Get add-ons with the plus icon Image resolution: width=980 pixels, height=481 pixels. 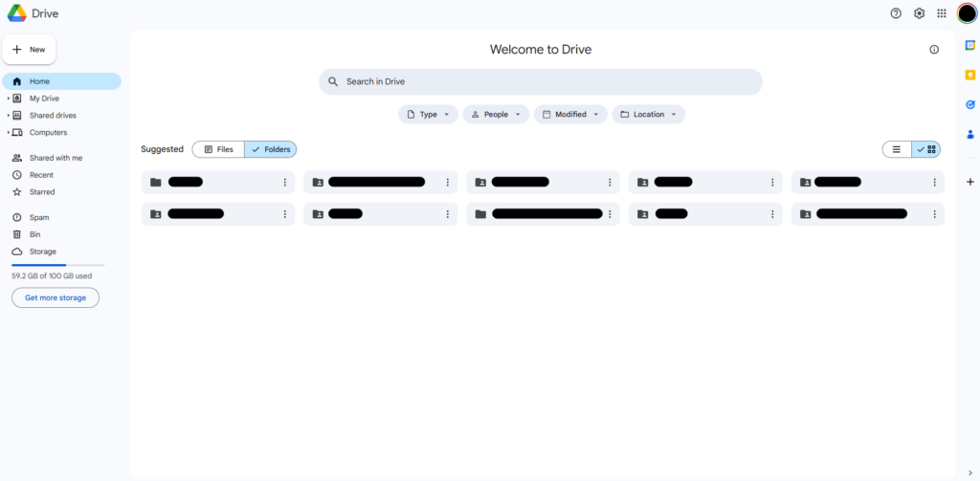click(x=969, y=182)
